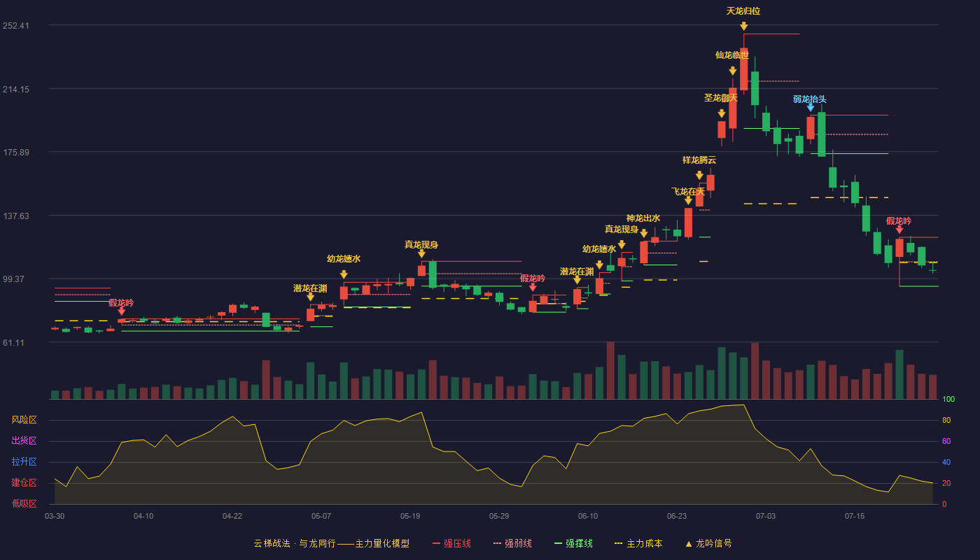The width and height of the screenshot is (980, 560).
Task: Click the 07-15 date label
Action: [x=855, y=516]
